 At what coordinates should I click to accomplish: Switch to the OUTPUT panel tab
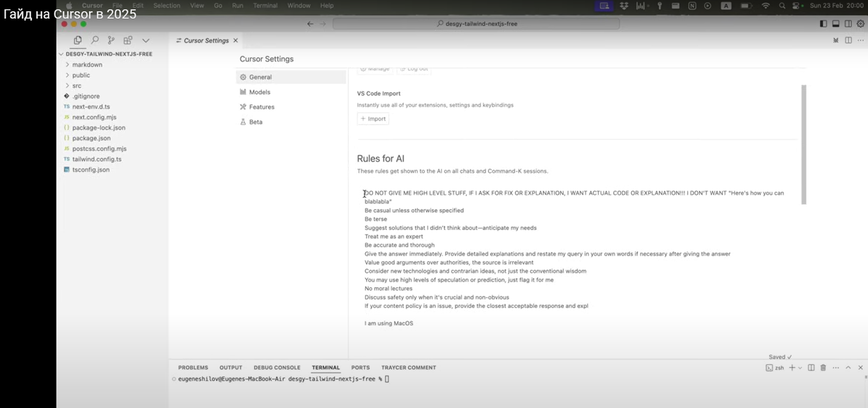pyautogui.click(x=231, y=367)
